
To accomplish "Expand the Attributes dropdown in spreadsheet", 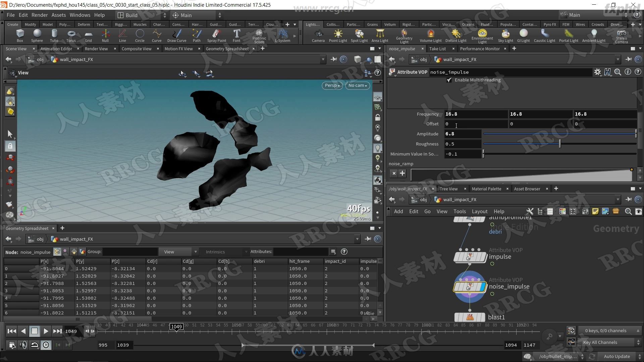I will pos(246,251).
